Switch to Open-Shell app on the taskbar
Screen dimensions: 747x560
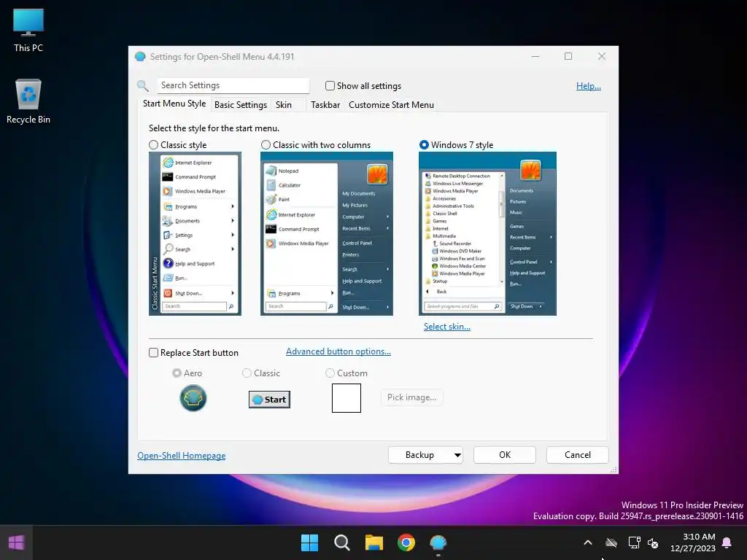click(438, 542)
